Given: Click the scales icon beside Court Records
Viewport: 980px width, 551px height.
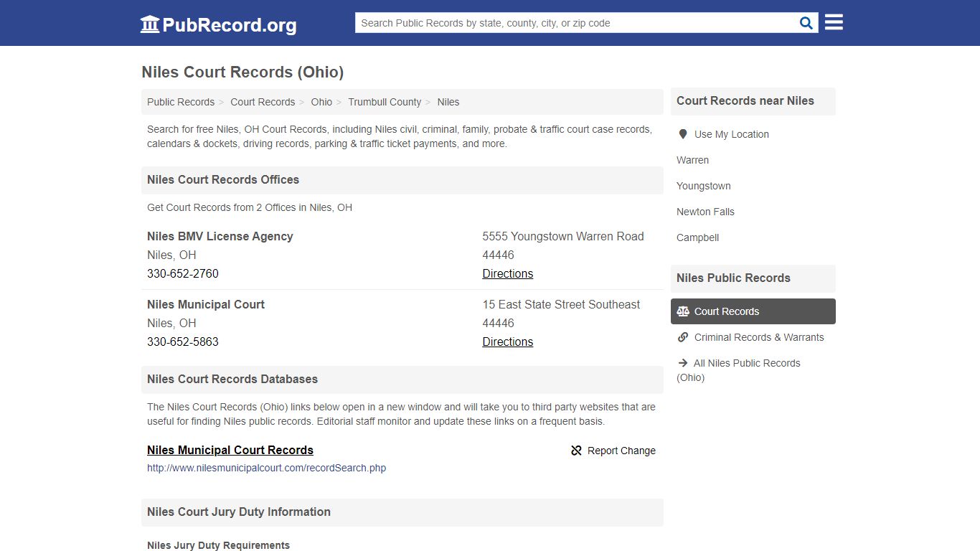Looking at the screenshot, I should pyautogui.click(x=683, y=311).
